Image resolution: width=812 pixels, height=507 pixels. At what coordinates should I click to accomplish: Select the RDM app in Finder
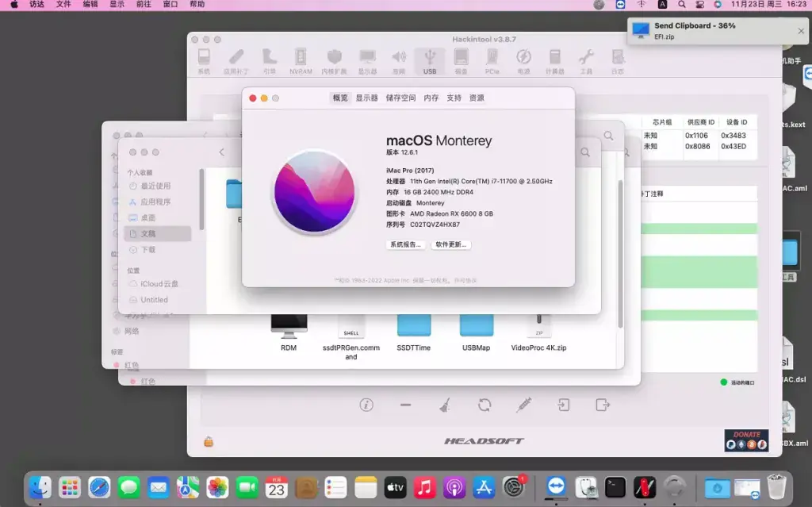[x=289, y=332]
